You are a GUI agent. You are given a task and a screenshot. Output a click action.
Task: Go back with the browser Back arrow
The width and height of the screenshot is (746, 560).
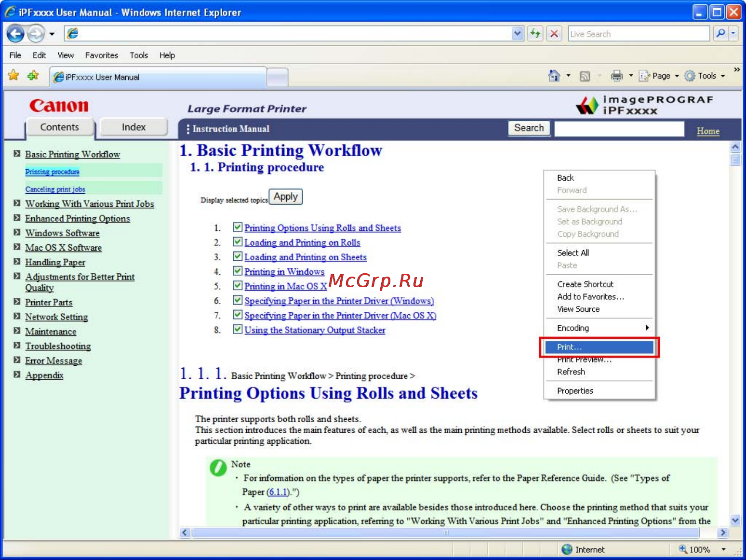[15, 34]
